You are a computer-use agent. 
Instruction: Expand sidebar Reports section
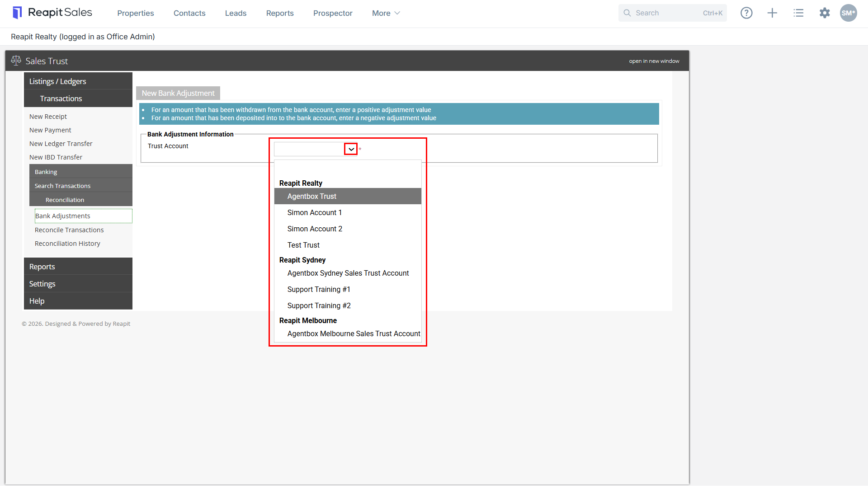78,266
